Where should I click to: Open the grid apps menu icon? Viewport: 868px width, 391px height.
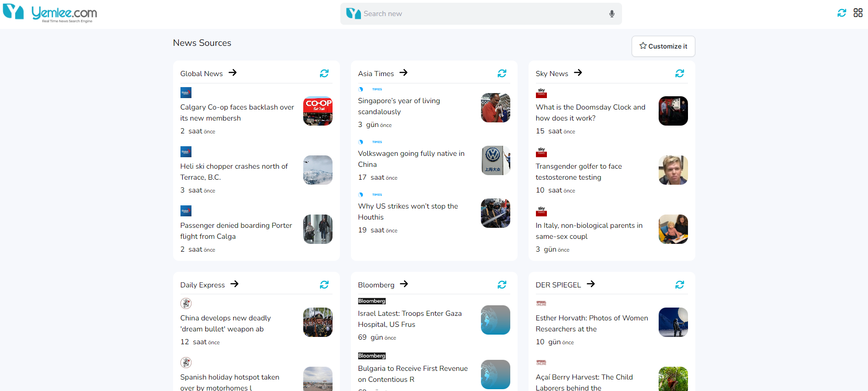coord(858,13)
